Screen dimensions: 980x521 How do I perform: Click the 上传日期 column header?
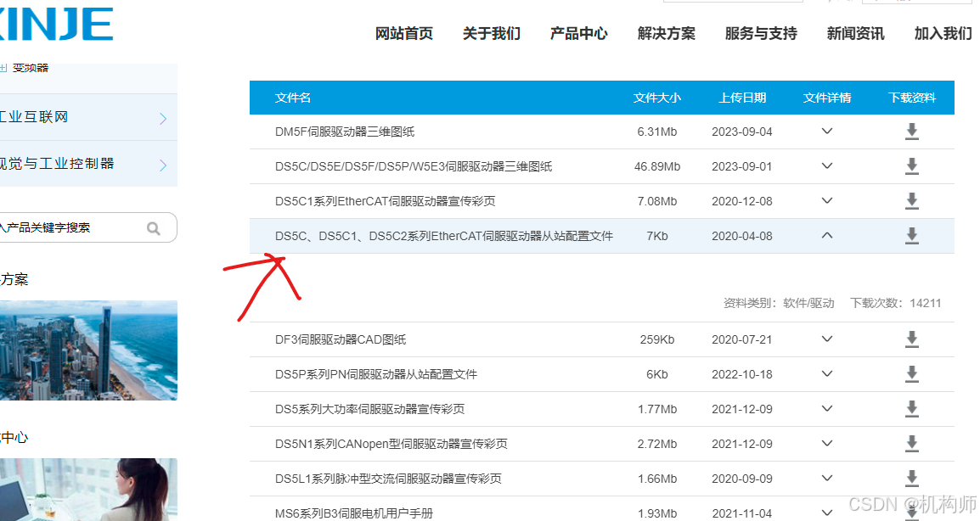coord(742,98)
